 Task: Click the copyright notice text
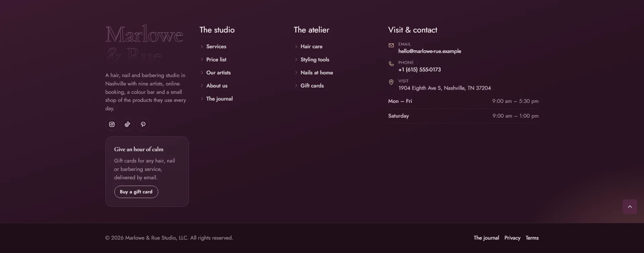point(169,238)
